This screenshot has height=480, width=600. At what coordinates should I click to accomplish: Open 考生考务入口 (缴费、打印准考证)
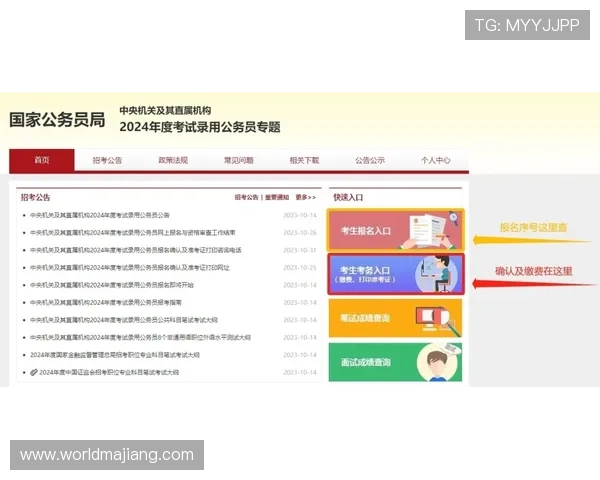point(396,274)
